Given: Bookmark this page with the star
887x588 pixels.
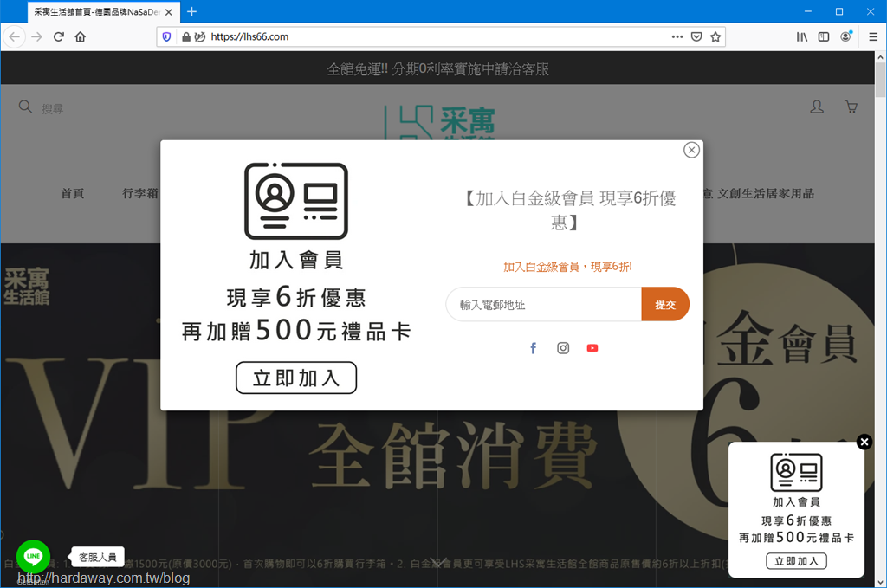Looking at the screenshot, I should point(715,36).
